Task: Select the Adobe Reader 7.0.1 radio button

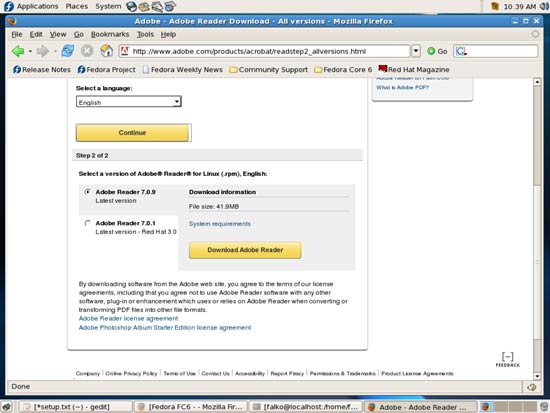Action: (x=87, y=223)
